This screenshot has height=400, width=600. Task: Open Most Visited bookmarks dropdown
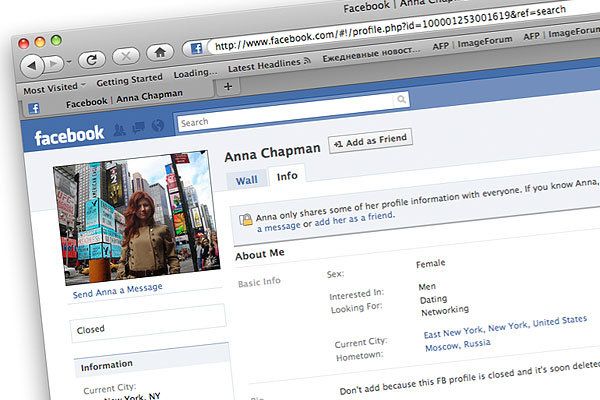coord(54,88)
